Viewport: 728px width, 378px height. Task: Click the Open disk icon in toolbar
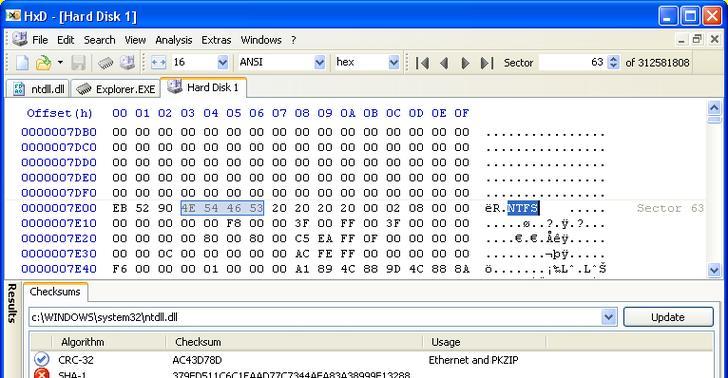[x=127, y=63]
